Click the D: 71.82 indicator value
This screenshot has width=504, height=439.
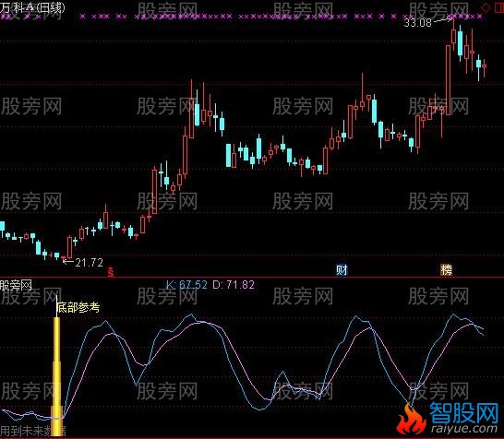pyautogui.click(x=234, y=285)
